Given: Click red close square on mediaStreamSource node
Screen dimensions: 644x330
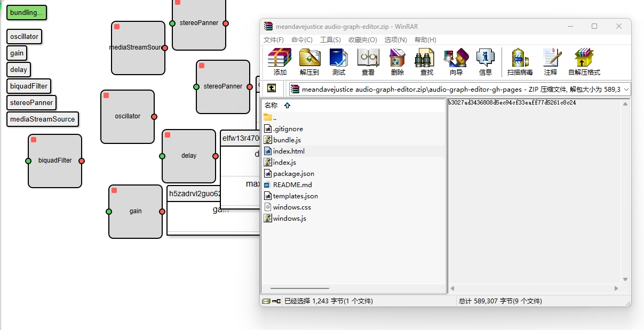Looking at the screenshot, I should click(117, 27).
